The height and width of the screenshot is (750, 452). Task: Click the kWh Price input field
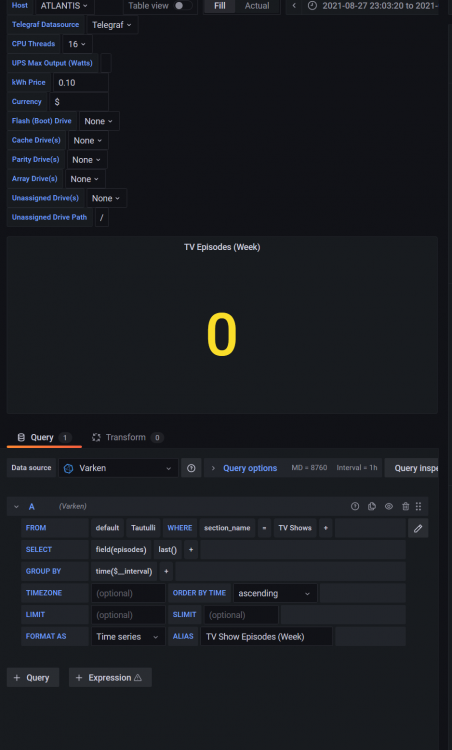click(81, 83)
